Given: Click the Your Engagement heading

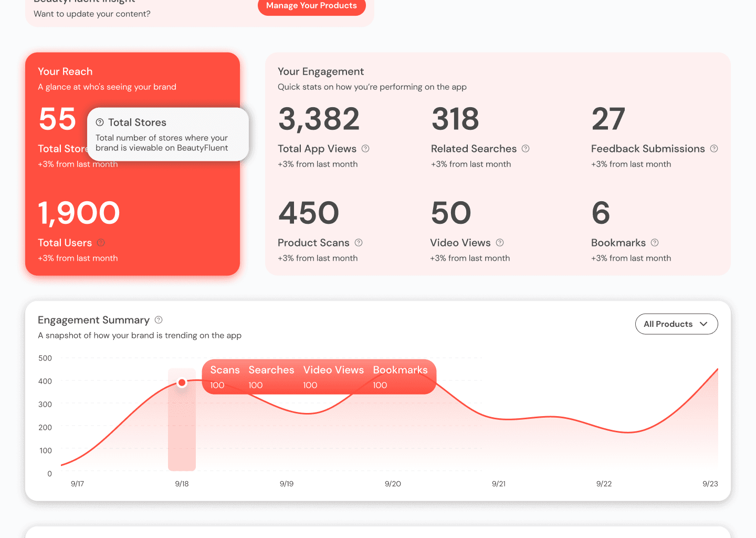Looking at the screenshot, I should (321, 71).
